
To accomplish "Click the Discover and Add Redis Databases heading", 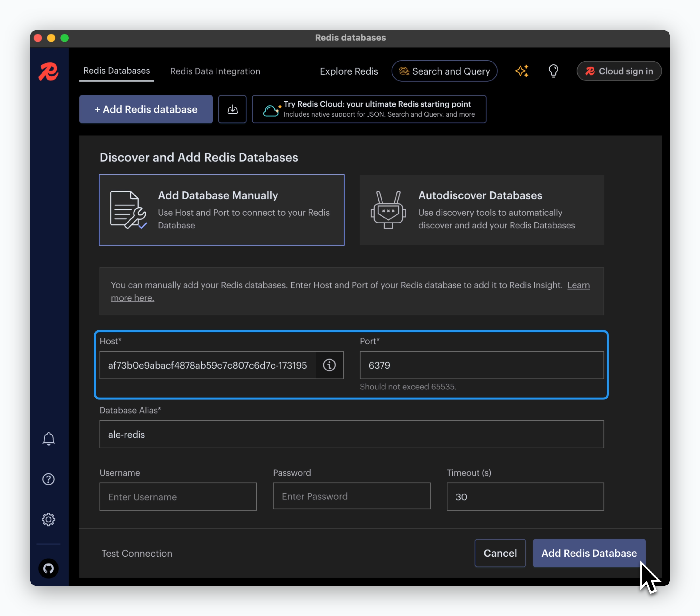I will click(199, 157).
